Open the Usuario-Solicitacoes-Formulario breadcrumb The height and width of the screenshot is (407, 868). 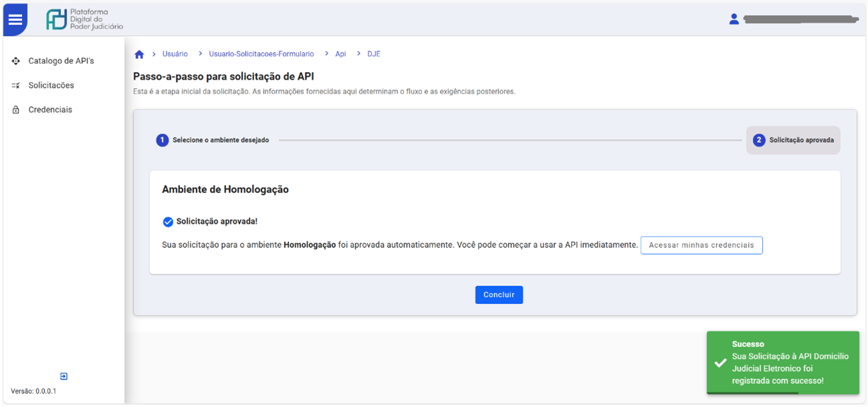(x=261, y=53)
